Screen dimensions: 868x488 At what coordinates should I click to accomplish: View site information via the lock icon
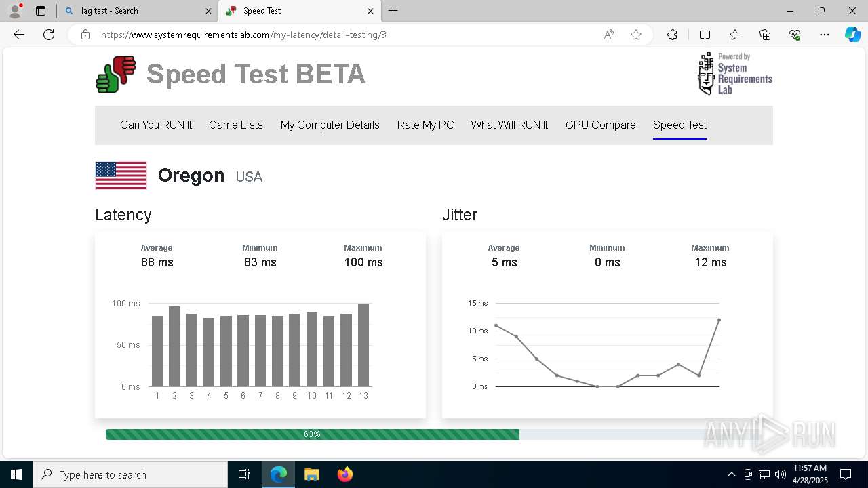pyautogui.click(x=85, y=35)
